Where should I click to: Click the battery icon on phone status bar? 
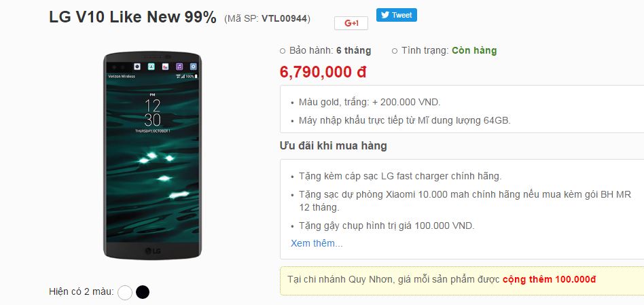pyautogui.click(x=196, y=76)
